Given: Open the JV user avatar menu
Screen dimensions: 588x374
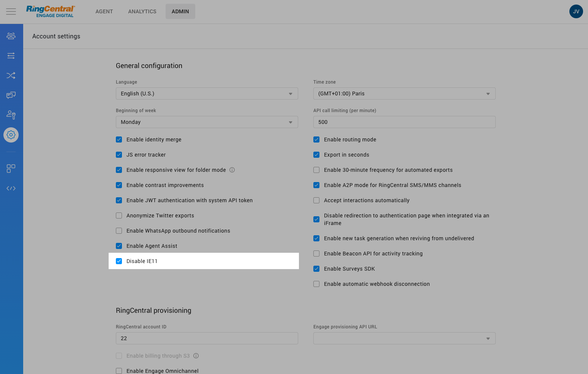Looking at the screenshot, I should (576, 11).
